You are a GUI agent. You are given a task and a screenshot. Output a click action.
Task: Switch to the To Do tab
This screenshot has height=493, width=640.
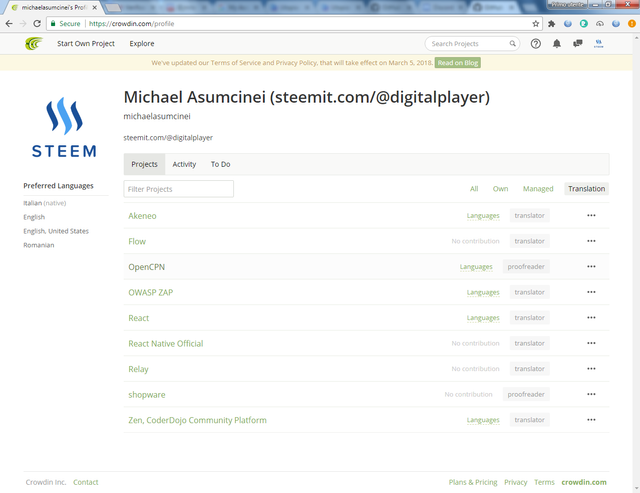point(220,164)
